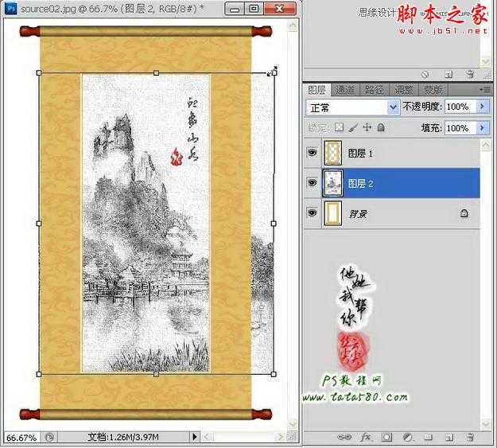This screenshot has width=497, height=448.
Task: Open the 不透明度 opacity slider arrow
Action: [483, 107]
